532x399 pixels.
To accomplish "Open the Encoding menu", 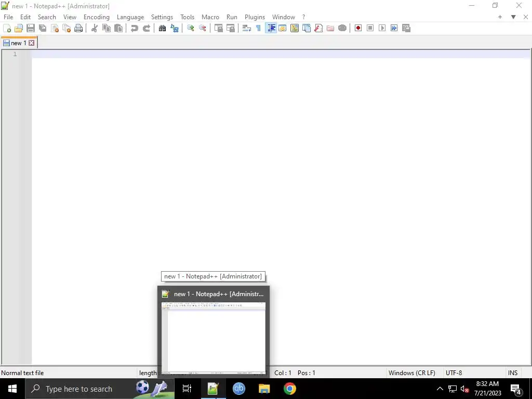I will pos(97,17).
